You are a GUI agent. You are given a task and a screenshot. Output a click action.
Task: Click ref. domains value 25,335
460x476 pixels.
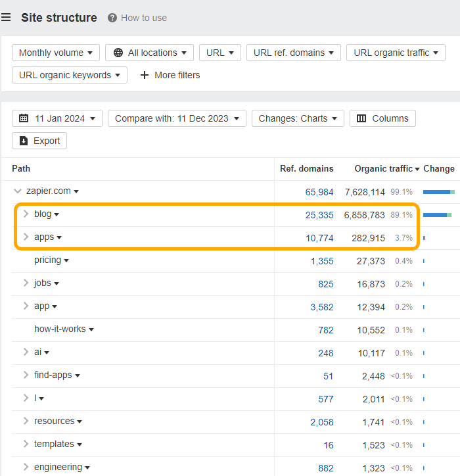319,215
